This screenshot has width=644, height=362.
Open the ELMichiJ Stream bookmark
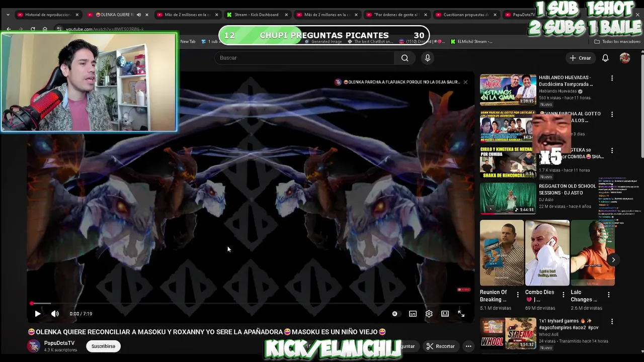[x=472, y=42]
